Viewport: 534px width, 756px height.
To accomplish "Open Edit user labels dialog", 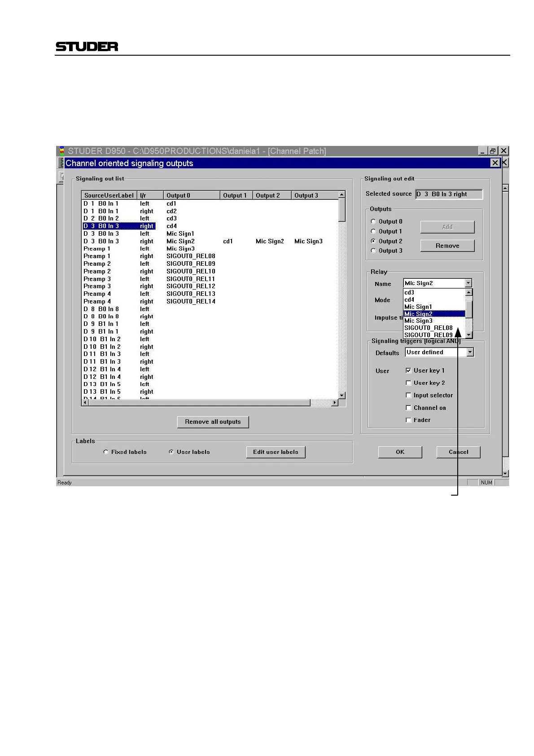I will 276,452.
